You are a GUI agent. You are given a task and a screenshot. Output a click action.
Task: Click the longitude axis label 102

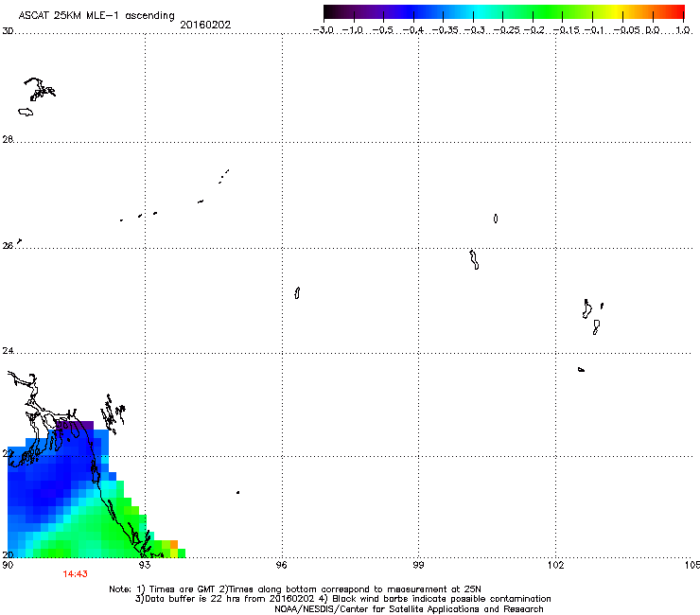tap(556, 565)
